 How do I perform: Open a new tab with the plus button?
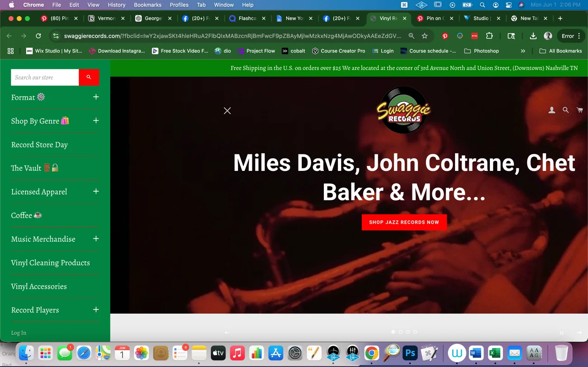coord(560,19)
